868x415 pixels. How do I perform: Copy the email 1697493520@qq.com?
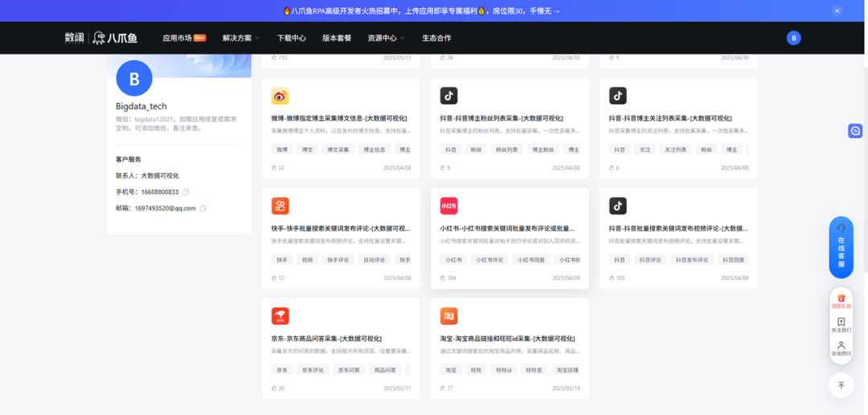click(x=203, y=208)
